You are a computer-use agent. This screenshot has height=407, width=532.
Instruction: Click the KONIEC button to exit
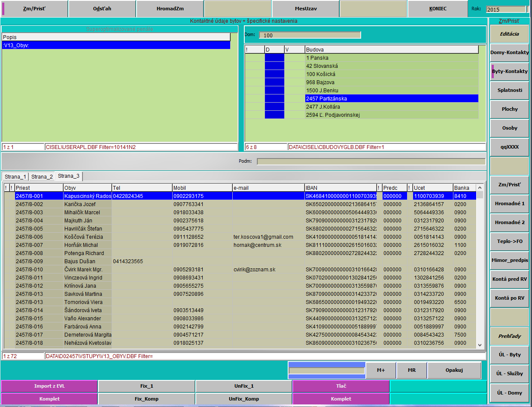click(437, 9)
